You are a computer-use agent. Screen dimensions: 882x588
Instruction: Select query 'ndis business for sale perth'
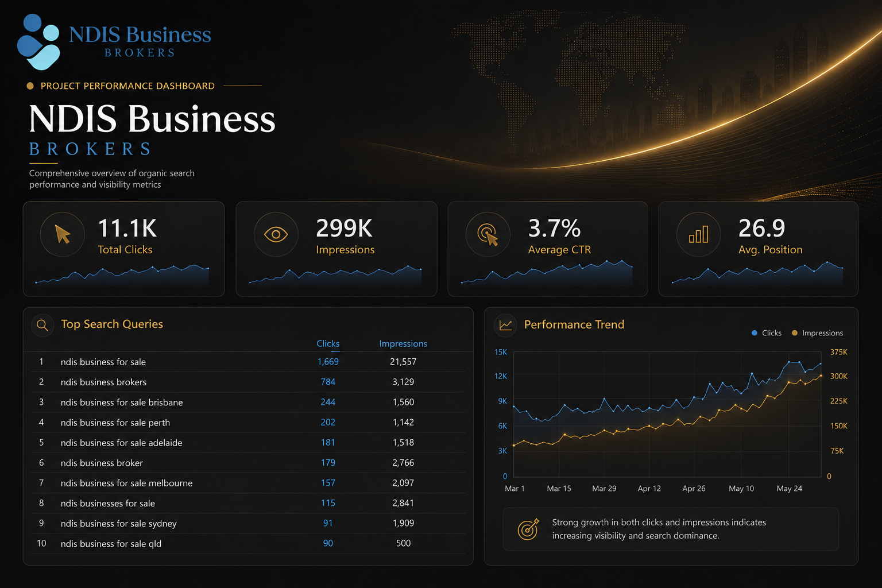tap(115, 423)
